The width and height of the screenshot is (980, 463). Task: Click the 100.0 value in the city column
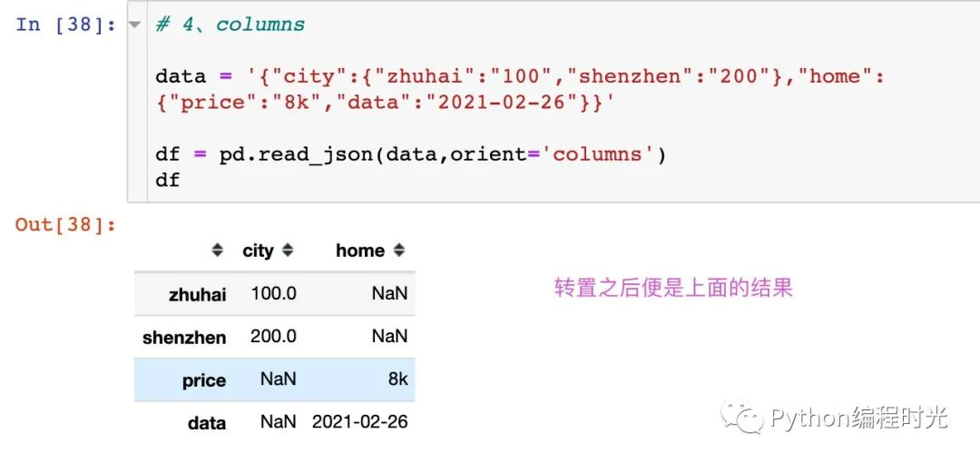pyautogui.click(x=273, y=294)
